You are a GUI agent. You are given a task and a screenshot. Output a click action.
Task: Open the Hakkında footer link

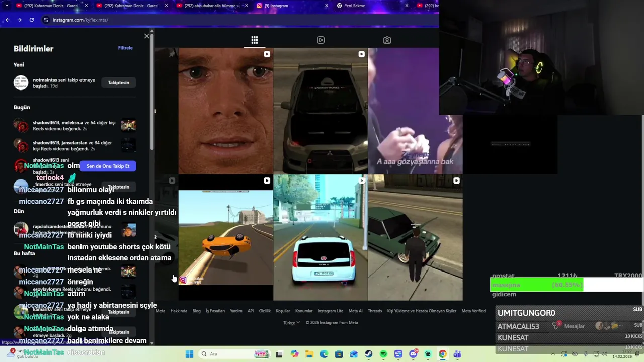coord(179,311)
